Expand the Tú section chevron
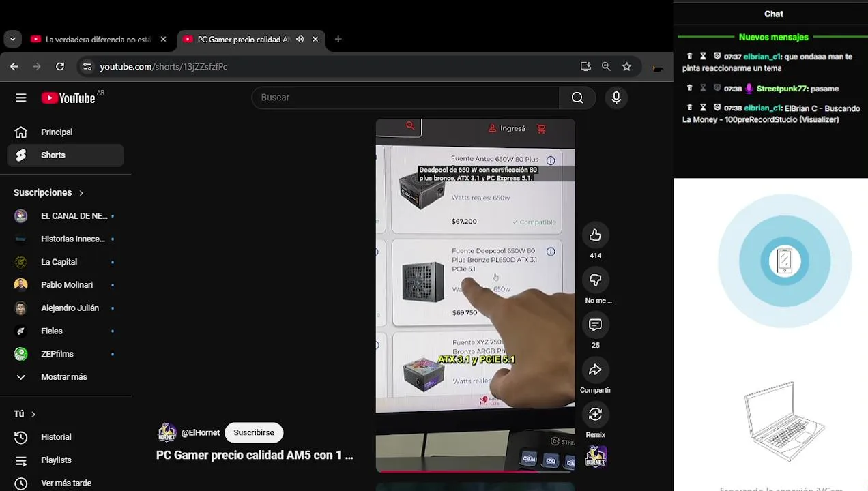868x491 pixels. 33,414
